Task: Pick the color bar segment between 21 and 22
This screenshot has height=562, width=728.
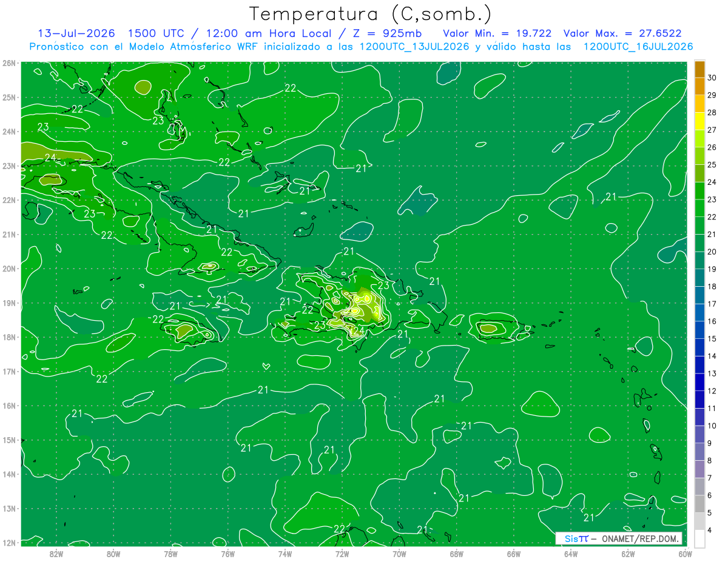Action: click(699, 226)
